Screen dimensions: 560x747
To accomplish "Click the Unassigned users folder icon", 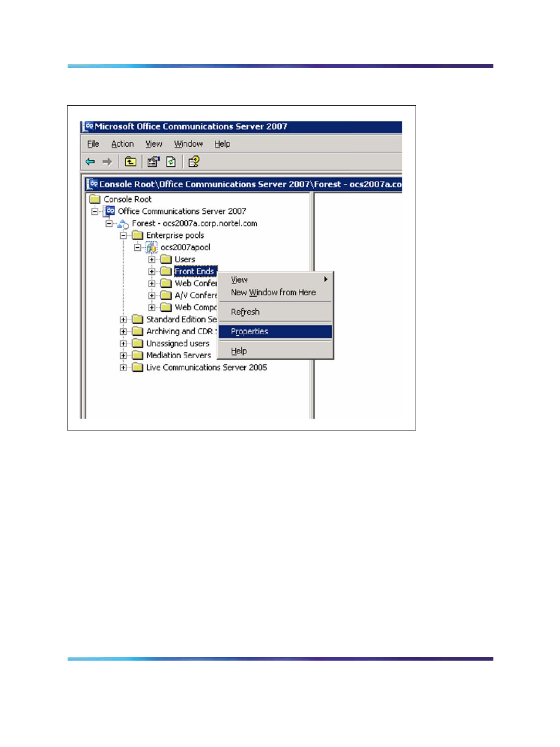I will tap(138, 344).
